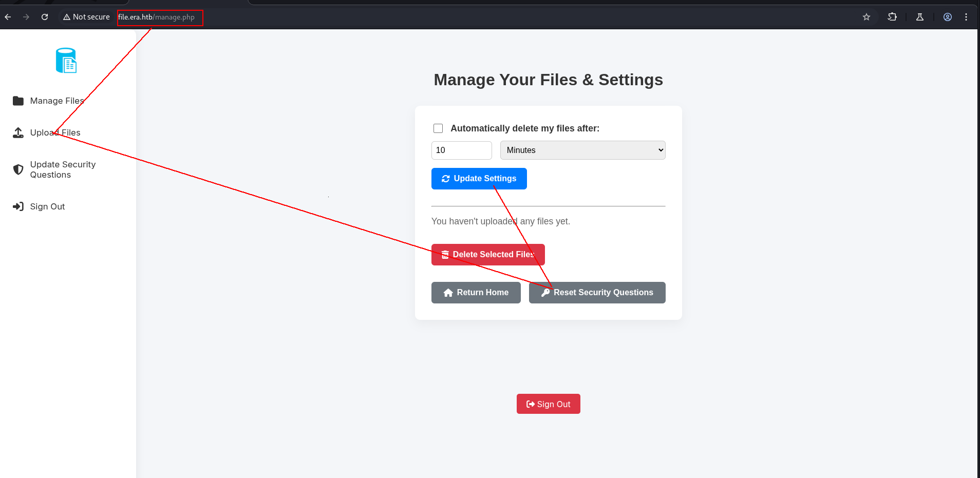Screen dimensions: 980x478
Task: Click the Reset Security Questions button
Action: 597,293
